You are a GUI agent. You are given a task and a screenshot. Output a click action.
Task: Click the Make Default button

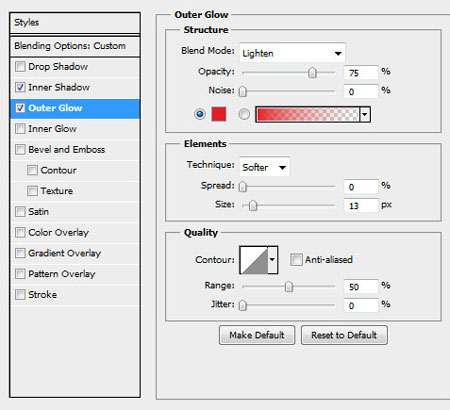(x=257, y=335)
